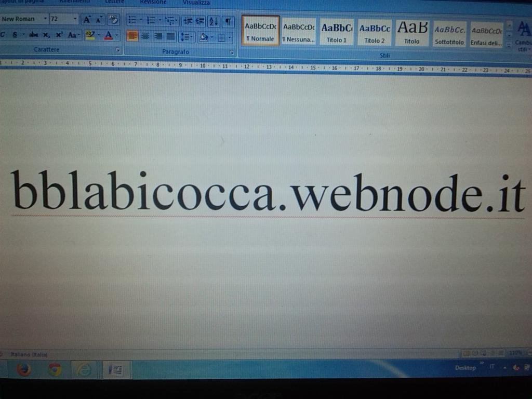Viewport: 532px width, 399px height.
Task: Open the Lettere tab
Action: tap(115, 2)
